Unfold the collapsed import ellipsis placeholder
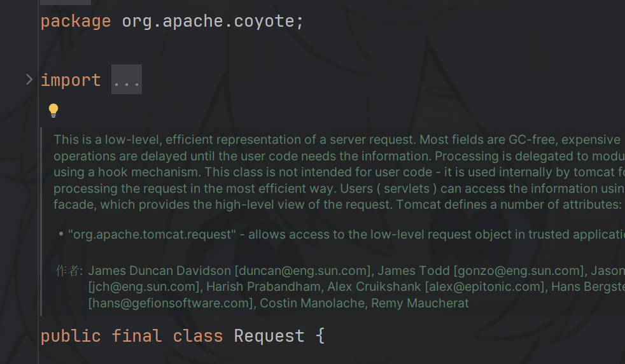The width and height of the screenshot is (625, 364). tap(126, 80)
